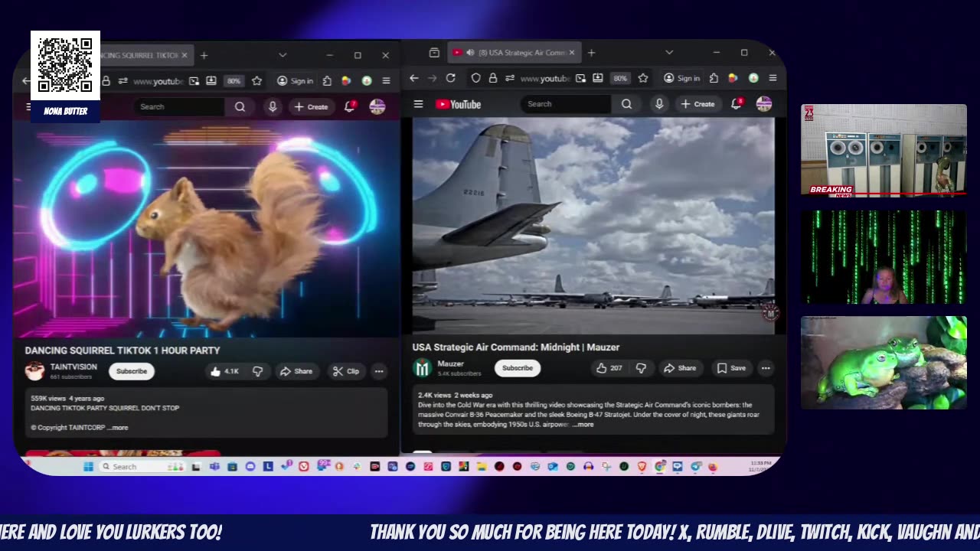Open the 80% zoom control in the Air Command address bar
The height and width of the screenshot is (551, 980).
tap(620, 78)
